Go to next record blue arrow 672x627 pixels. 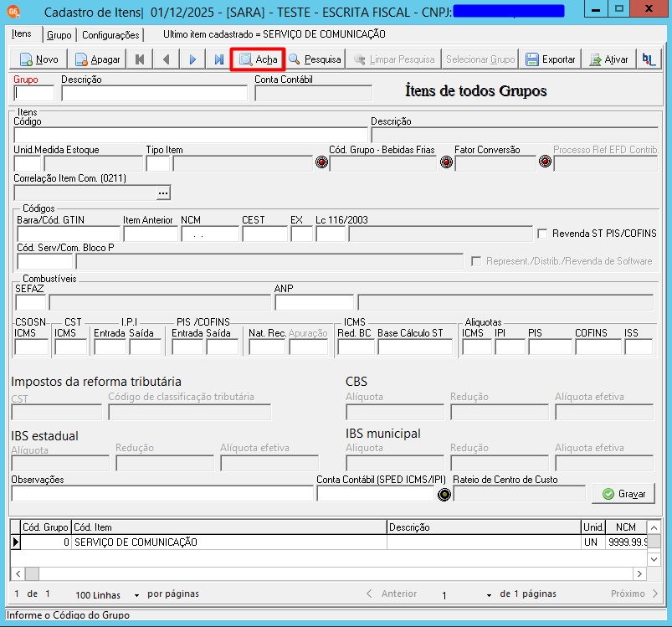coord(192,59)
